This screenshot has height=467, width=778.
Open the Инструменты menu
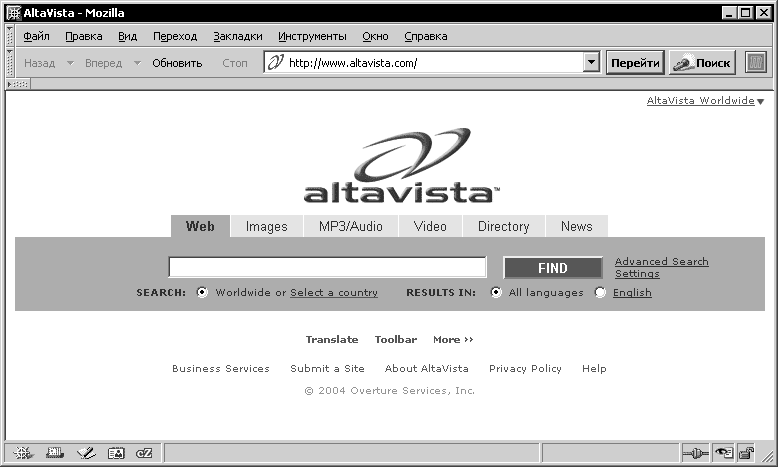pos(312,36)
